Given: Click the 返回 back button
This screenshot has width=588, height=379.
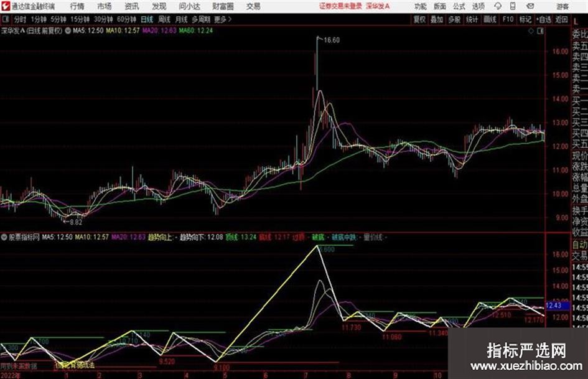Looking at the screenshot, I should click(x=561, y=19).
